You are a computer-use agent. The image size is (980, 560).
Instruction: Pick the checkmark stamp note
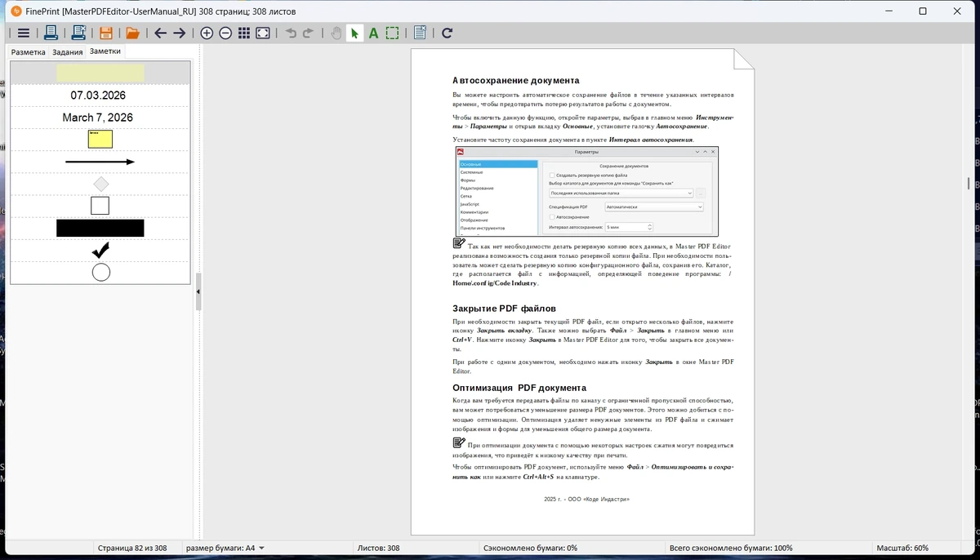[100, 250]
